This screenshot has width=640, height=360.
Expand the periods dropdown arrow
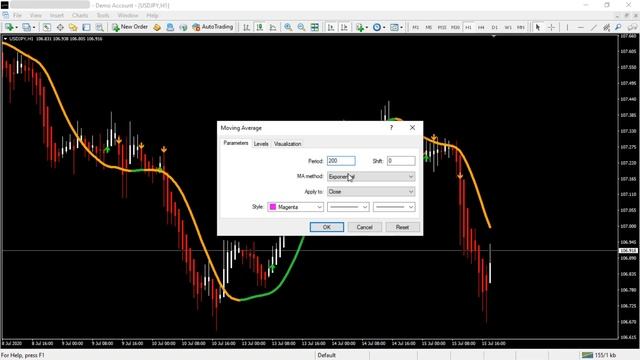click(384, 27)
